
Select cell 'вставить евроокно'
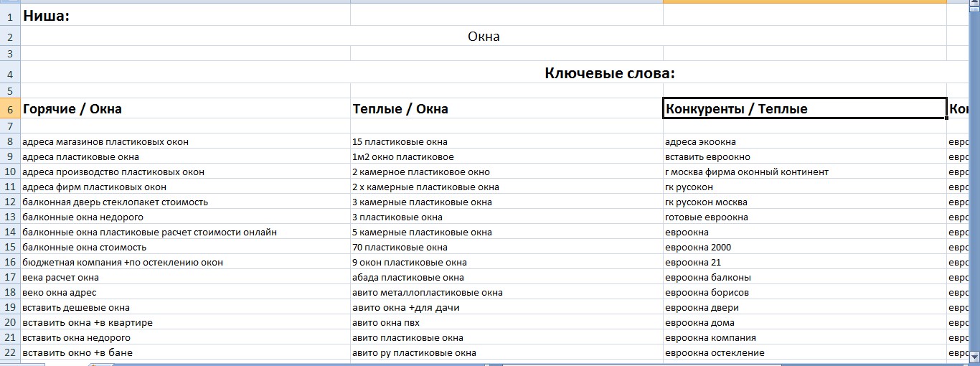pos(805,156)
